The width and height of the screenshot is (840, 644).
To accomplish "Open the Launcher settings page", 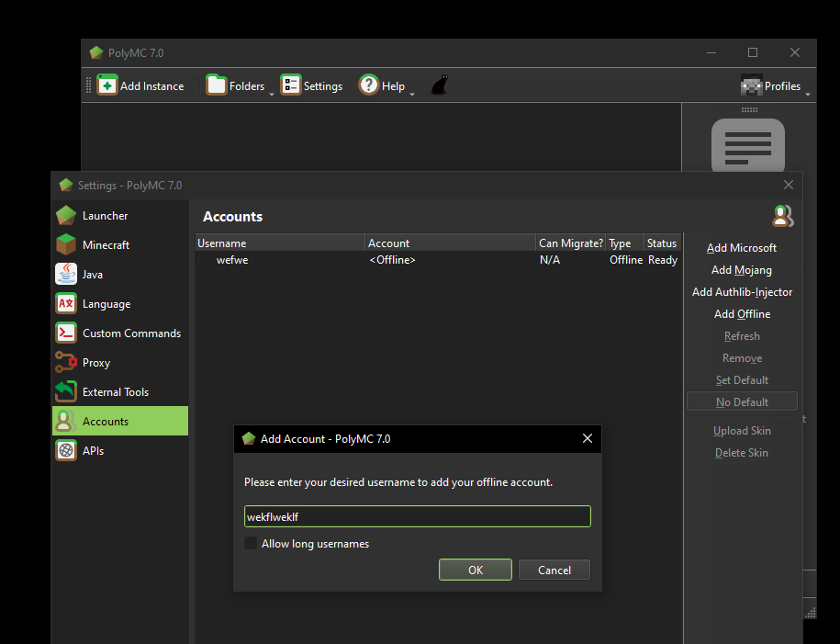I will click(x=120, y=216).
